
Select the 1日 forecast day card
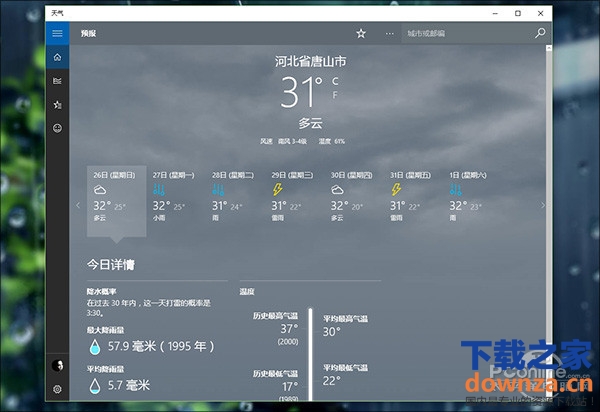(472, 201)
